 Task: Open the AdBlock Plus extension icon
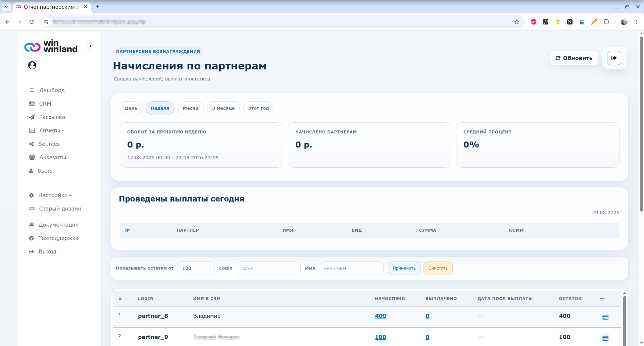point(534,22)
